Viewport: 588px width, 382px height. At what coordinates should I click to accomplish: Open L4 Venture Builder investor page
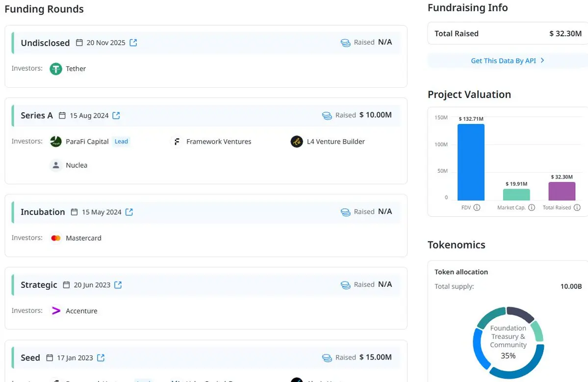[x=335, y=142]
